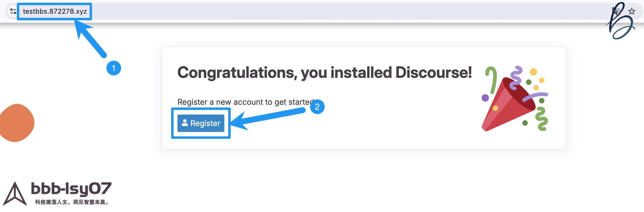Viewport: 644px width, 212px height.
Task: Click the site information tune icon
Action: [13, 11]
